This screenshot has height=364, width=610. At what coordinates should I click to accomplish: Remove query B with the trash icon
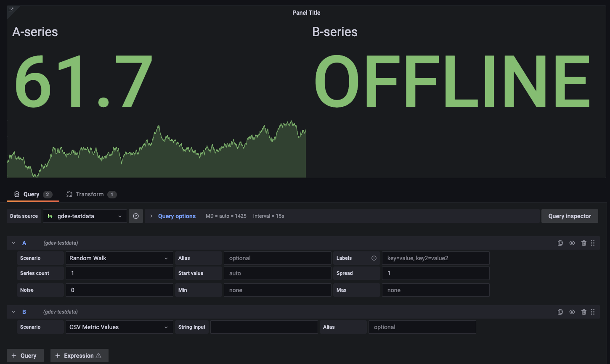click(x=583, y=311)
